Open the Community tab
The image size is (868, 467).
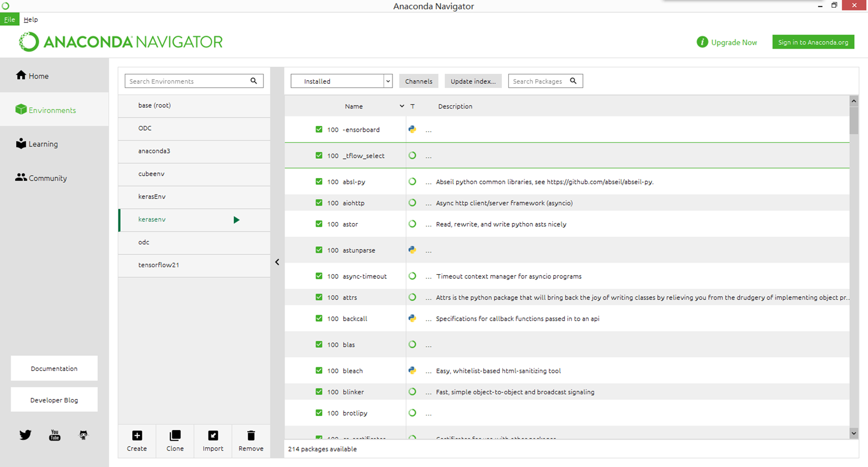[54, 178]
